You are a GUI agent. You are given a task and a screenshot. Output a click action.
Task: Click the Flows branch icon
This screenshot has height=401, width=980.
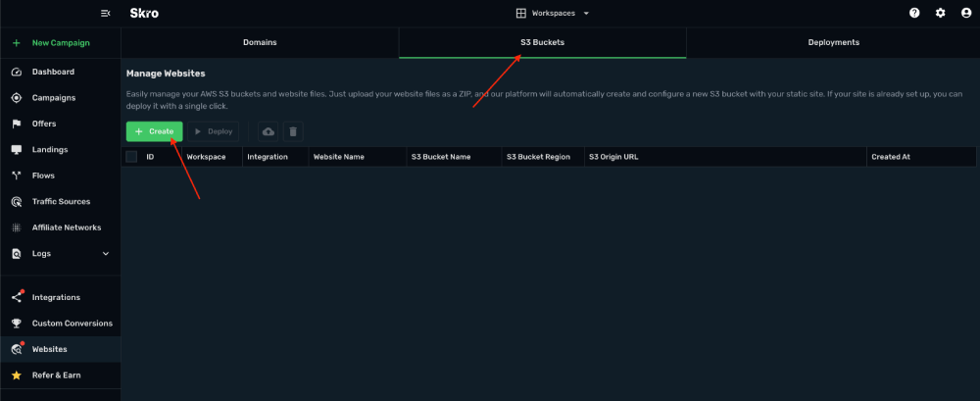pyautogui.click(x=17, y=175)
